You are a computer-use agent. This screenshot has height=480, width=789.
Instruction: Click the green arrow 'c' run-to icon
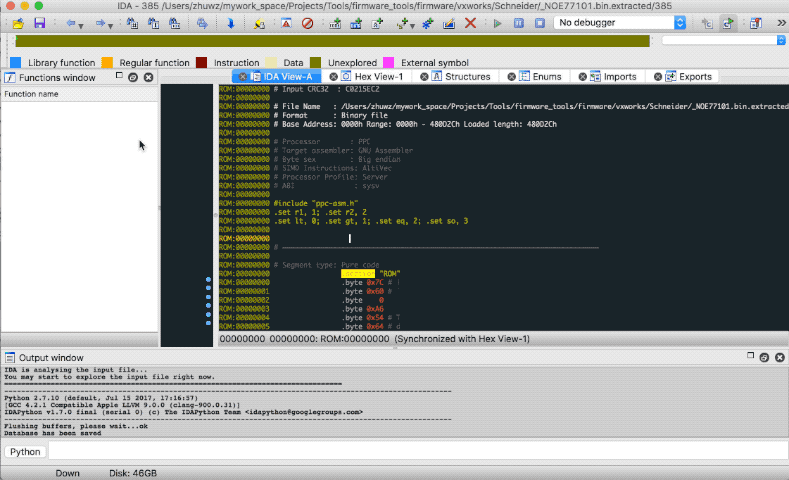pyautogui.click(x=728, y=23)
